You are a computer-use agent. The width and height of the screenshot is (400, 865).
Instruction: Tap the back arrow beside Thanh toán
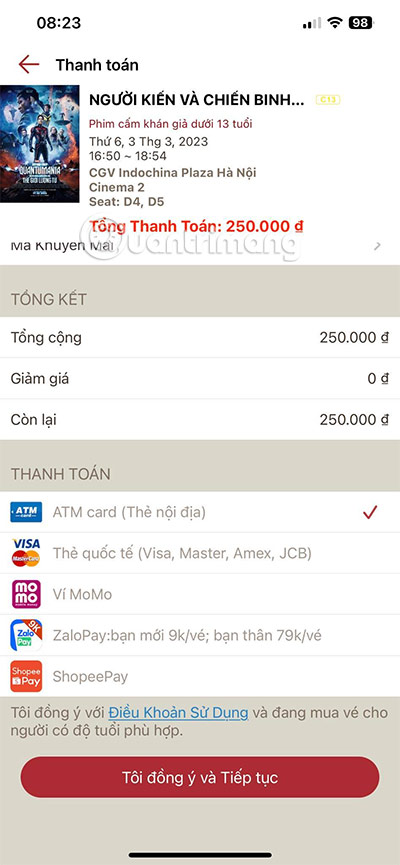tap(29, 65)
